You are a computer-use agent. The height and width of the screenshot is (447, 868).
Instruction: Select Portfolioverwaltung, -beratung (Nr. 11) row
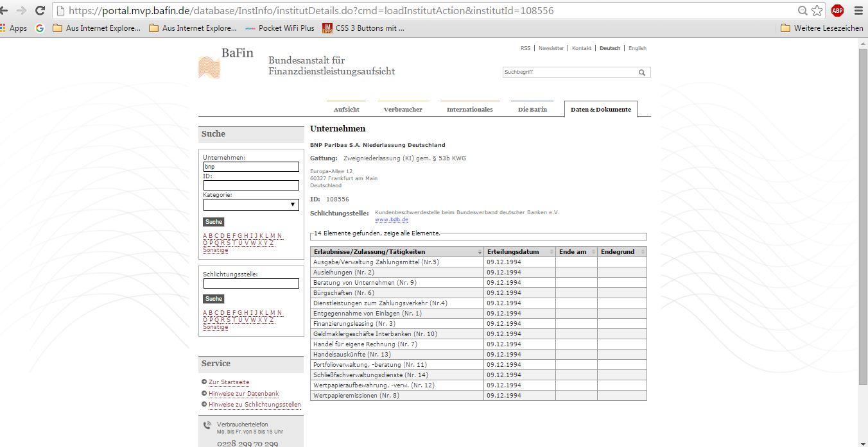(x=478, y=365)
